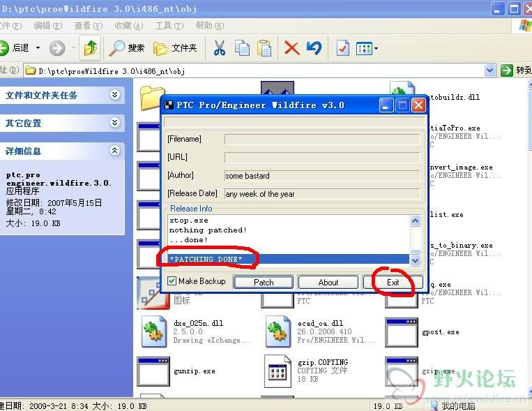Open the Search (搜索) toolbar button

click(x=127, y=48)
